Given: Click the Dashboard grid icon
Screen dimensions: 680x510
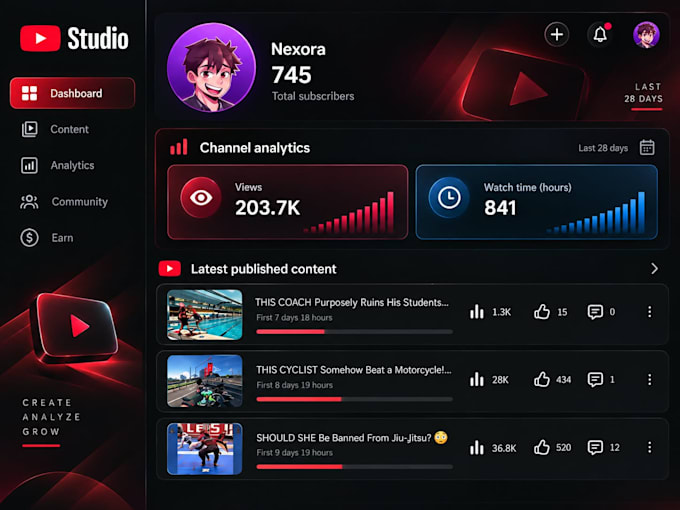Looking at the screenshot, I should tap(29, 93).
